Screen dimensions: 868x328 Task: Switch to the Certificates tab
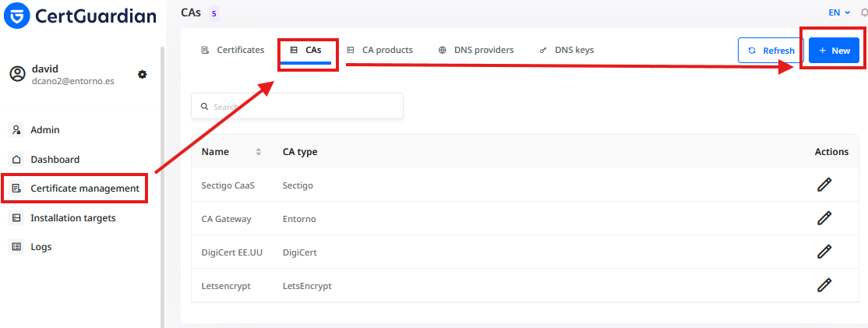[x=232, y=50]
